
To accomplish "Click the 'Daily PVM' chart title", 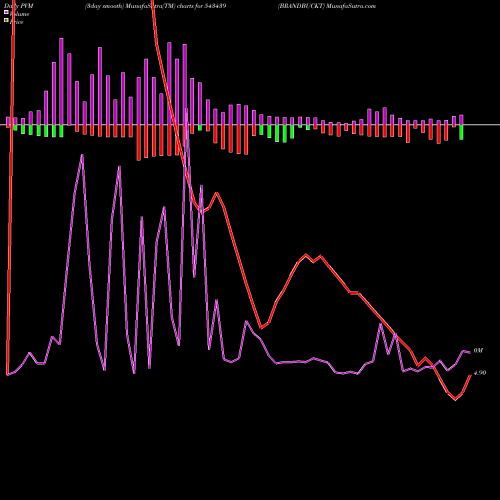I will point(19,6).
